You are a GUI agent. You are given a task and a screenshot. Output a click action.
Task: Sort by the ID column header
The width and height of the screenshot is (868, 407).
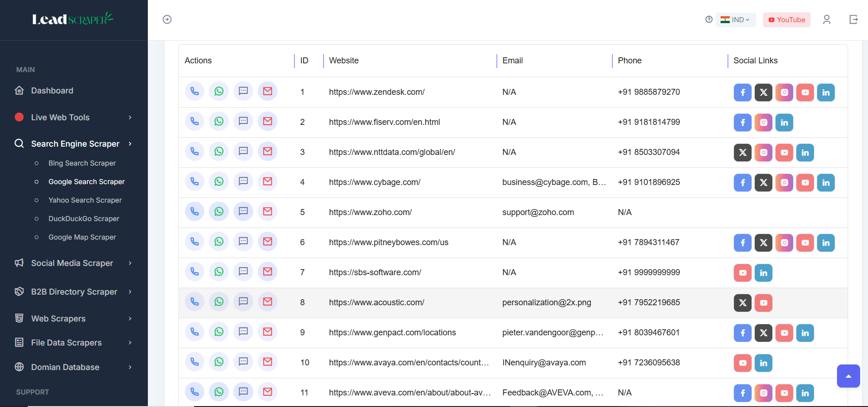pyautogui.click(x=304, y=61)
